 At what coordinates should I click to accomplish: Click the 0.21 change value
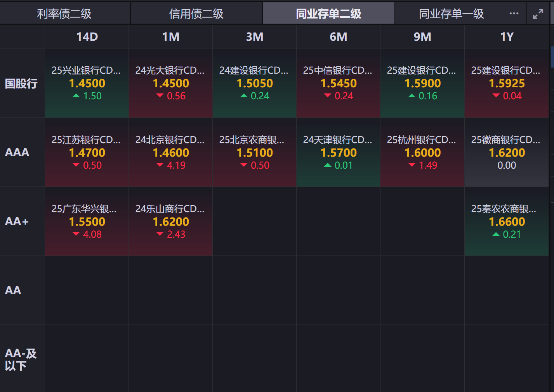pos(512,234)
